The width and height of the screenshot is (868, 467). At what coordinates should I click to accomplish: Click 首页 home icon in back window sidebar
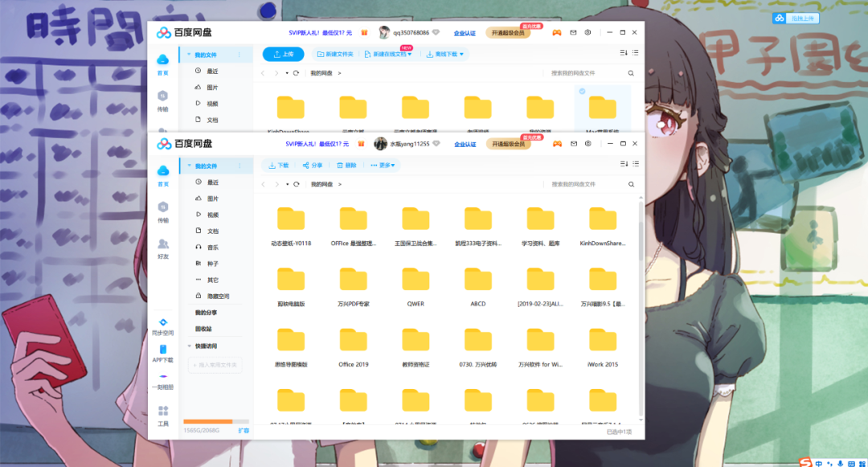click(x=162, y=59)
